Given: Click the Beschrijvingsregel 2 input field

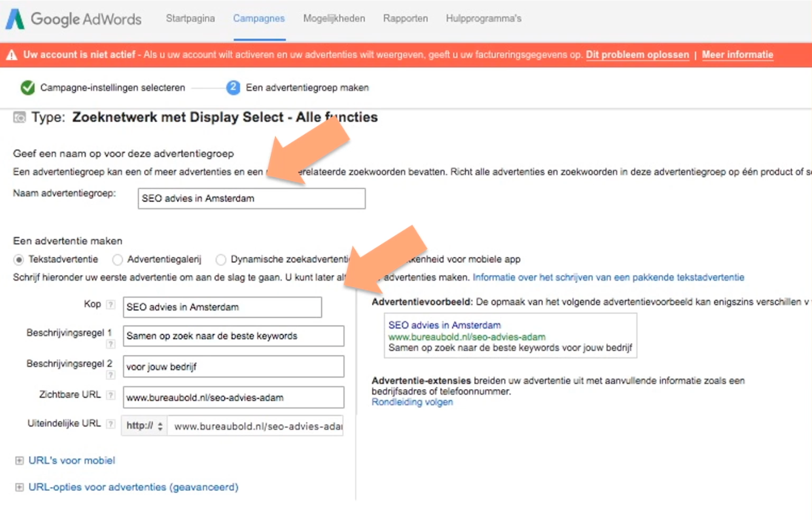Looking at the screenshot, I should (x=233, y=367).
